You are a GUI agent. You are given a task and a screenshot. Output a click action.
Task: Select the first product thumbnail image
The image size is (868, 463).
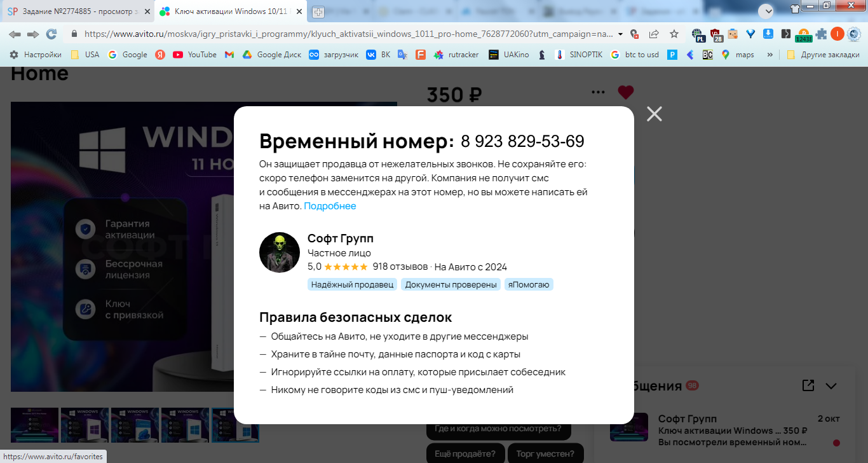34,425
